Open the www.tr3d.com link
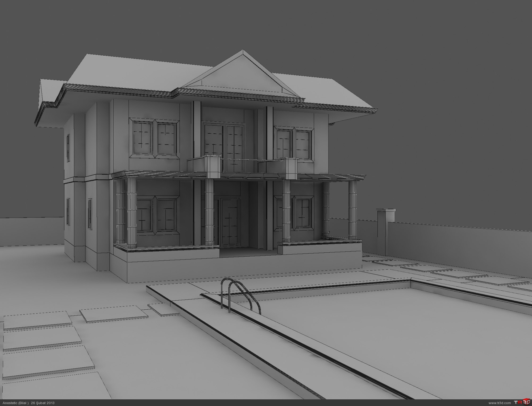This screenshot has width=532, height=406. coord(500,403)
